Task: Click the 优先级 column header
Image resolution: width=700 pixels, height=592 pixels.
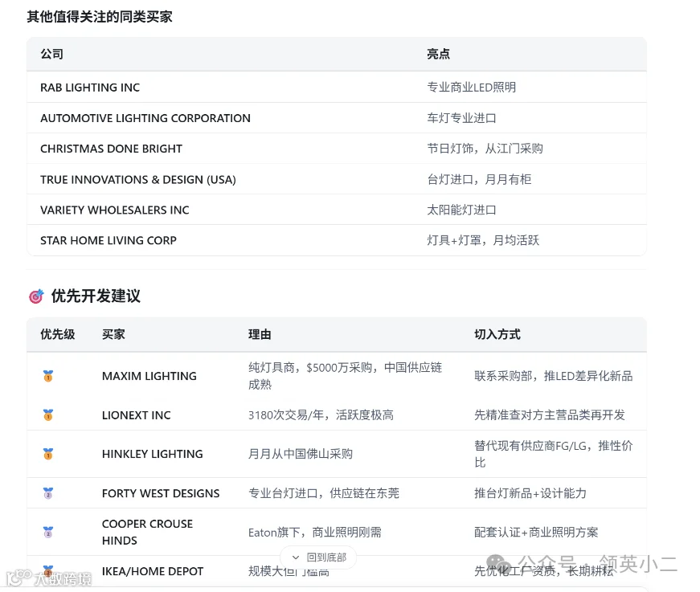Action: pos(58,334)
